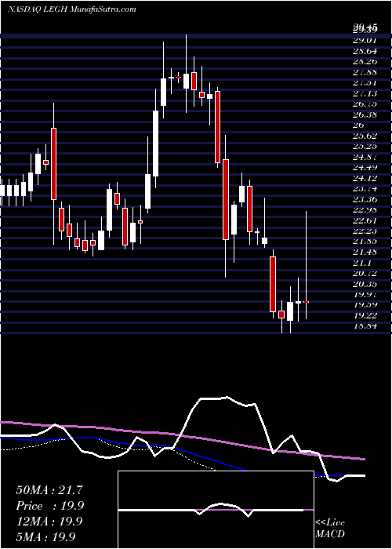Click the 26.38 price axis label
The width and height of the screenshot is (392, 549).
[x=365, y=115]
